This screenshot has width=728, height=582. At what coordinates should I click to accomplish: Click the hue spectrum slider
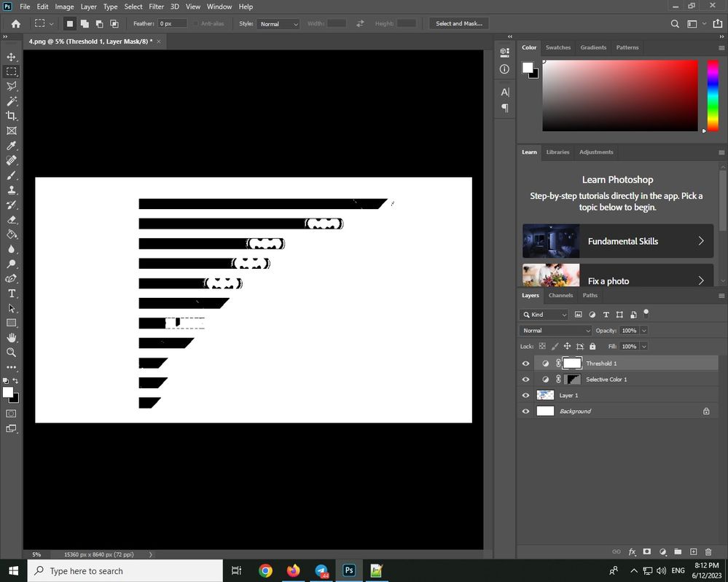(713, 95)
